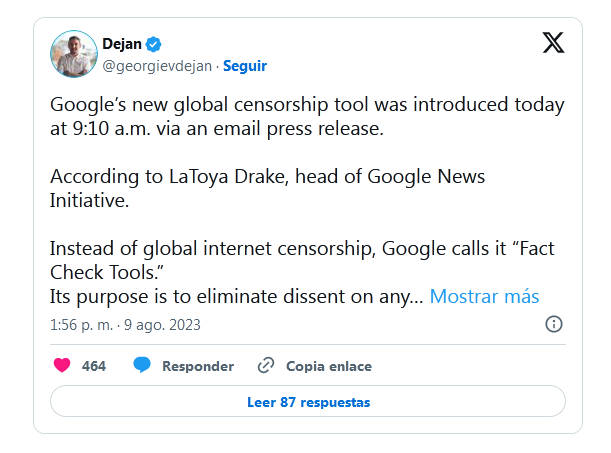Expand the tweet with Mostrar más

(484, 297)
